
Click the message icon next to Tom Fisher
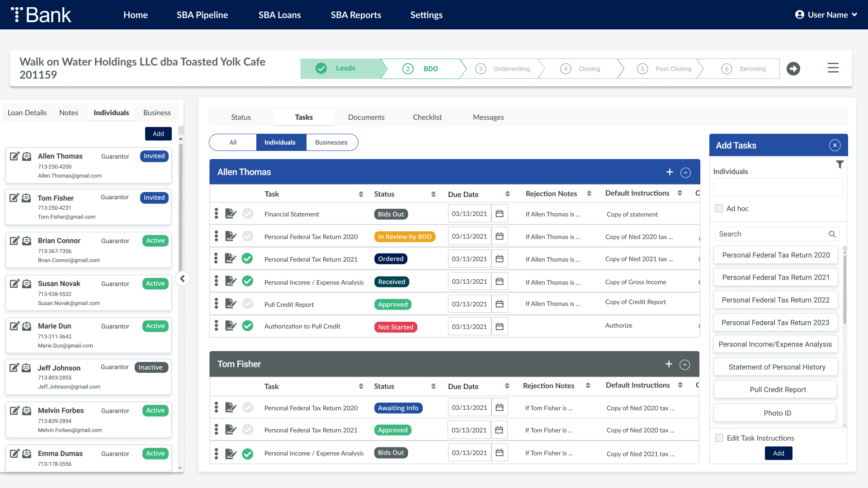(x=27, y=198)
